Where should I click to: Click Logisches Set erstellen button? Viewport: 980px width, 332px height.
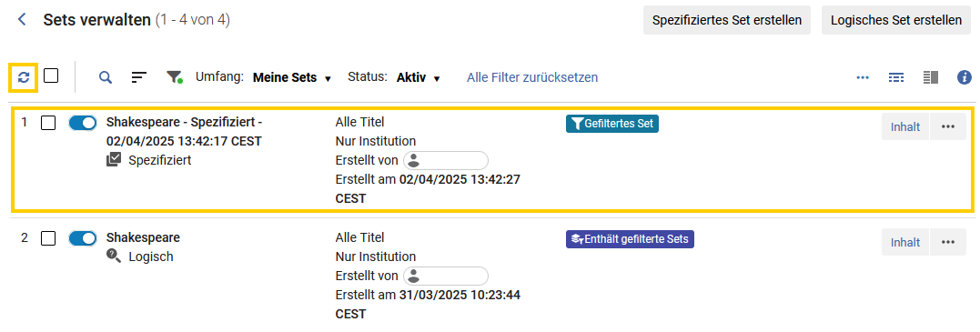(x=896, y=20)
